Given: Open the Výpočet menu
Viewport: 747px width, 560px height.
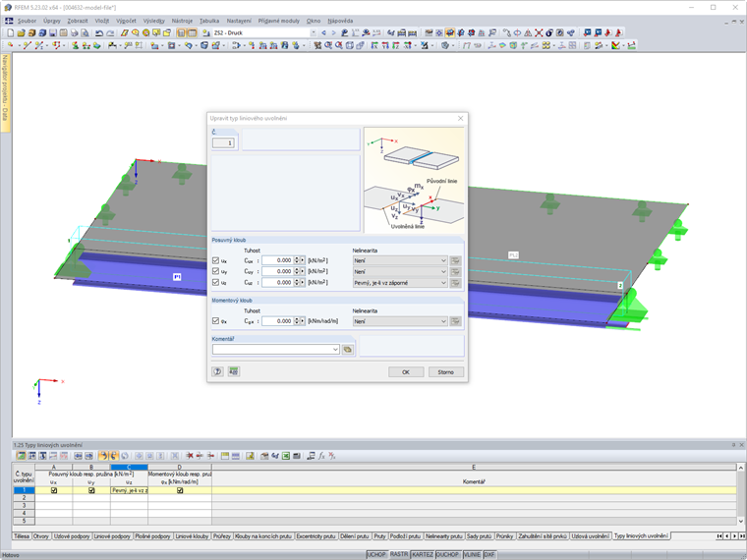Looking at the screenshot, I should point(126,21).
